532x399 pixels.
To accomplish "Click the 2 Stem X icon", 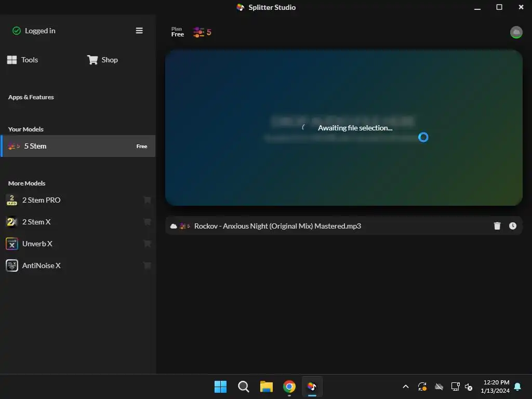I will point(12,222).
